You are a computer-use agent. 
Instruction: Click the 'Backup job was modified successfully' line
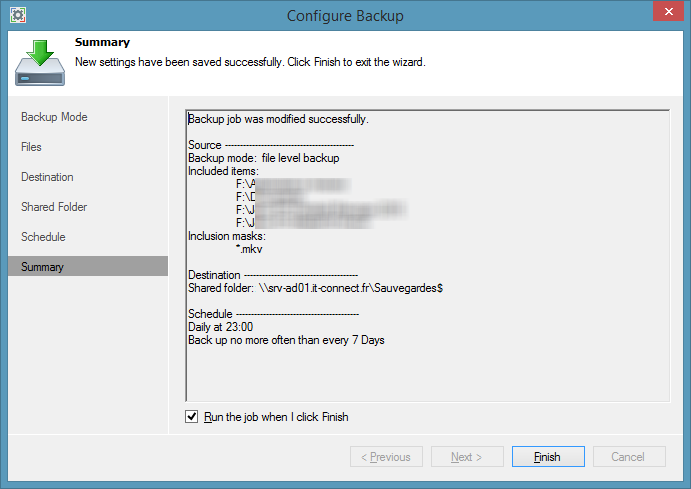pos(278,120)
